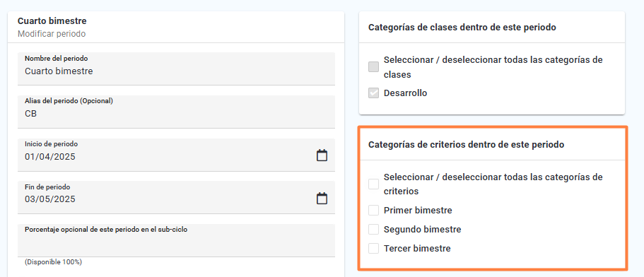Click the 'Desarrollo' label text
The width and height of the screenshot is (644, 277).
click(x=405, y=93)
